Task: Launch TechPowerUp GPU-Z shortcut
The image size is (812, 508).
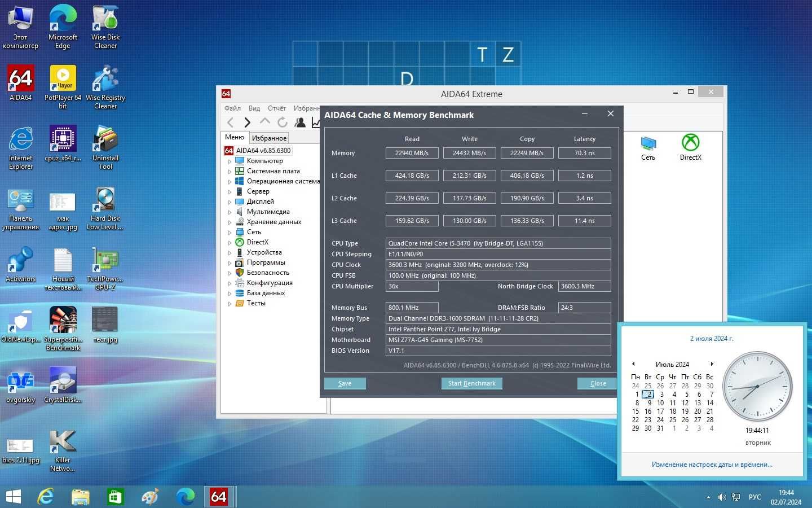Action: coord(105,268)
